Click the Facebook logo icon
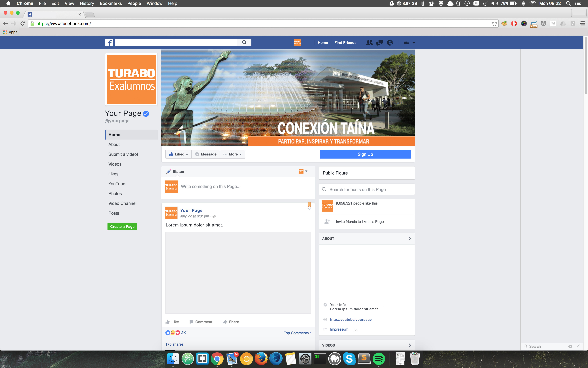The width and height of the screenshot is (588, 368). click(x=109, y=43)
